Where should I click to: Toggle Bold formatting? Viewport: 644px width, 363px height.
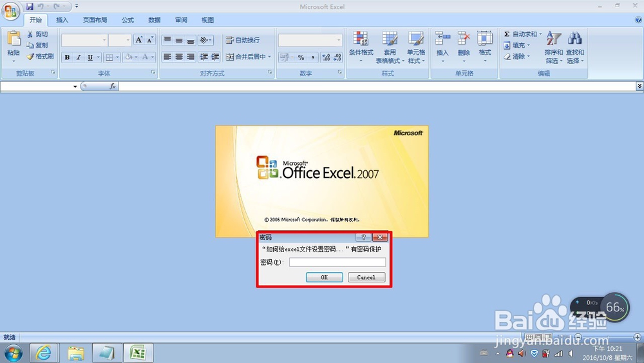click(x=67, y=57)
